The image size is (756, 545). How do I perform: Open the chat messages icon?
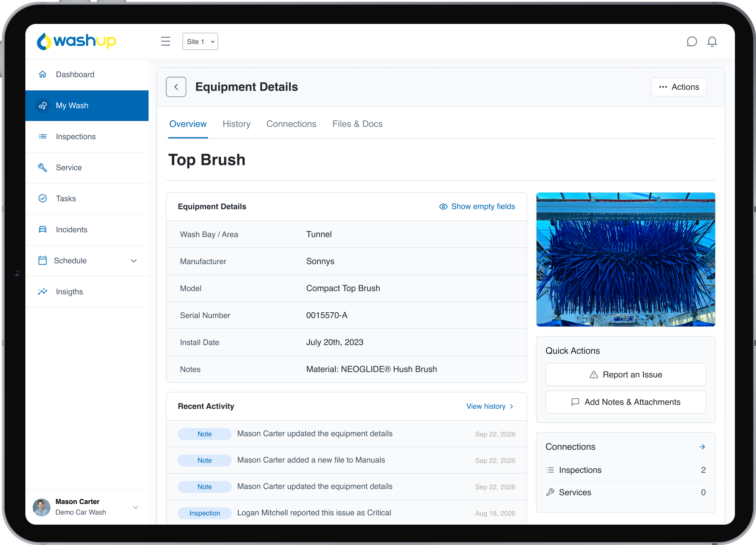[x=692, y=42]
